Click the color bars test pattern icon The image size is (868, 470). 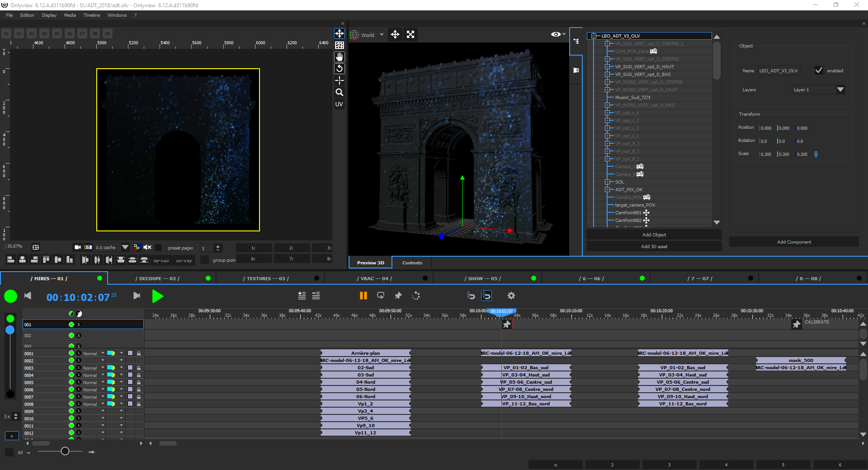pyautogui.click(x=88, y=247)
